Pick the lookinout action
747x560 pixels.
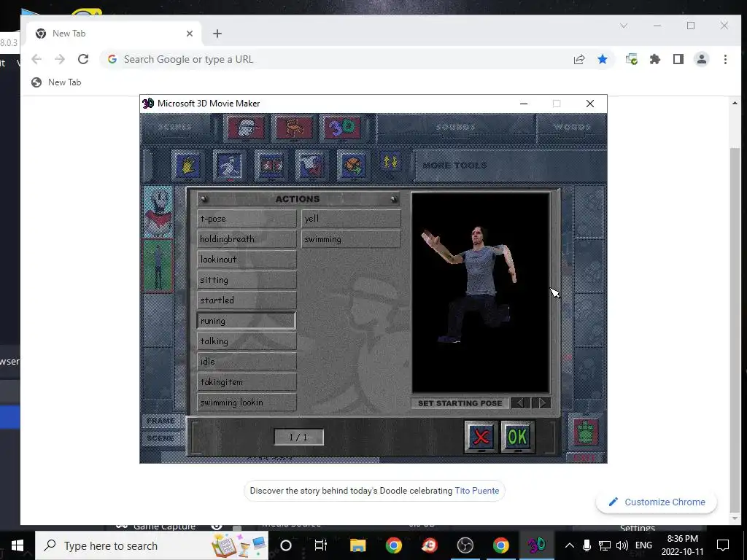pos(247,260)
